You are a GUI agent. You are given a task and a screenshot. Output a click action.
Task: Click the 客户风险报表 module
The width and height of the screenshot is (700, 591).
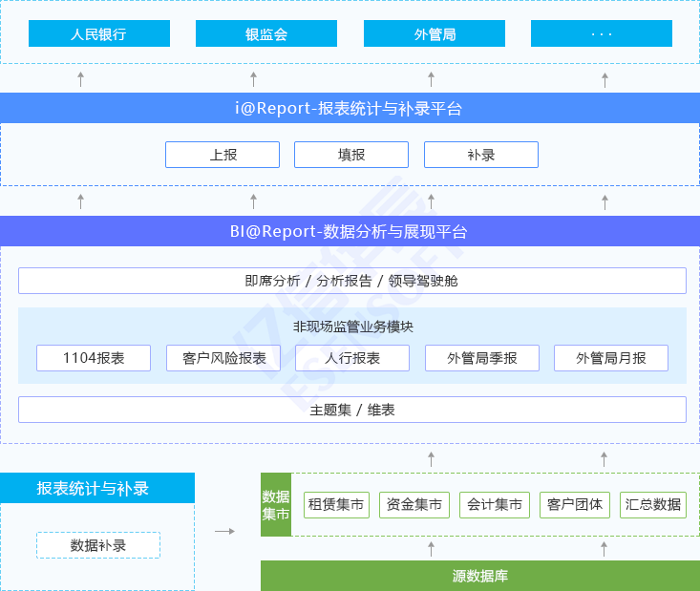pos(223,358)
